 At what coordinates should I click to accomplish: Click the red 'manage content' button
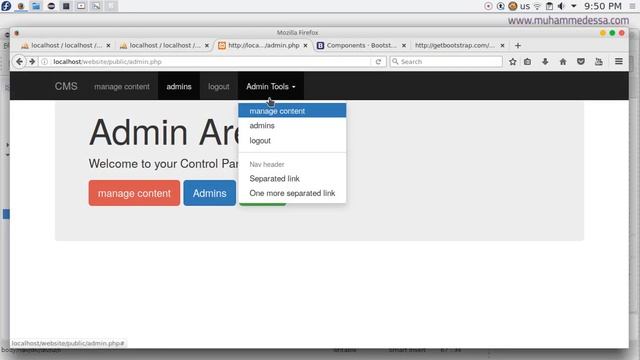[x=134, y=193]
